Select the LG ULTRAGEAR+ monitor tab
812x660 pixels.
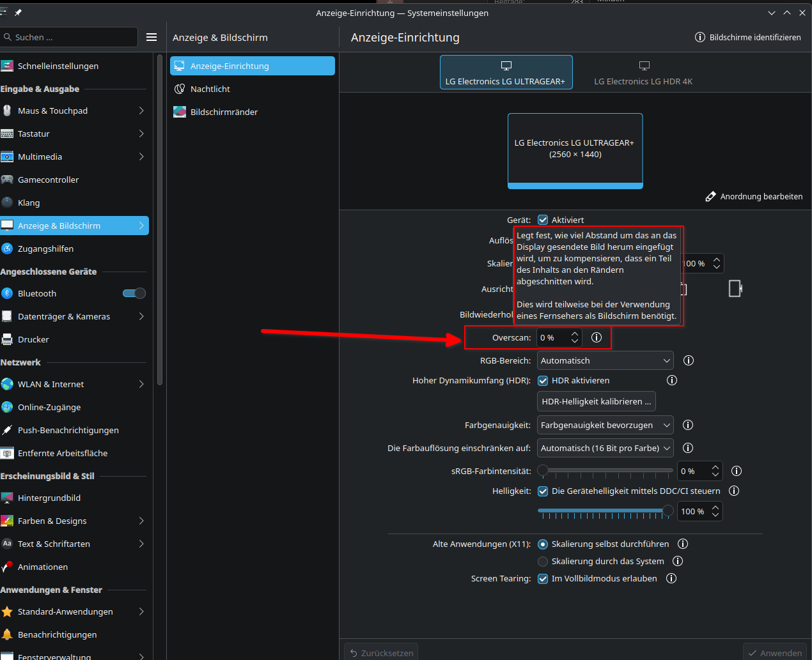coord(506,72)
